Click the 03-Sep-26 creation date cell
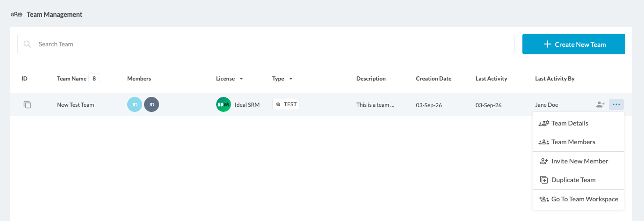This screenshot has height=221, width=644. pos(429,105)
